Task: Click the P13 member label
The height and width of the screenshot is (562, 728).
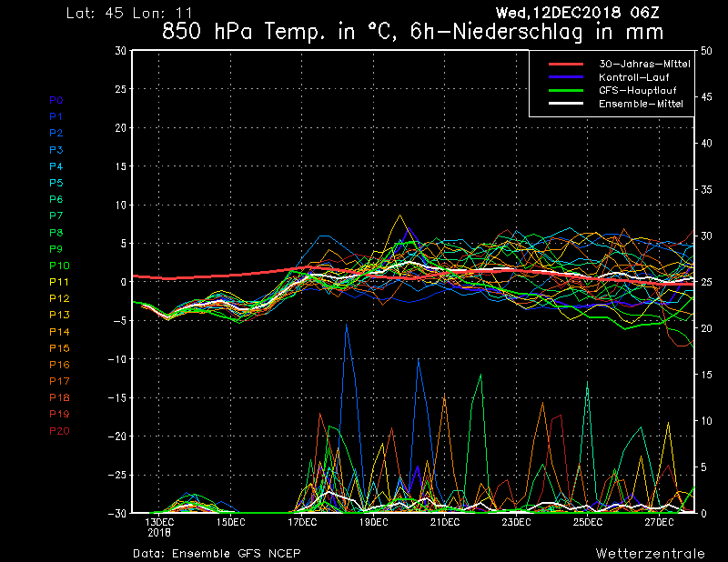Action: (x=59, y=316)
